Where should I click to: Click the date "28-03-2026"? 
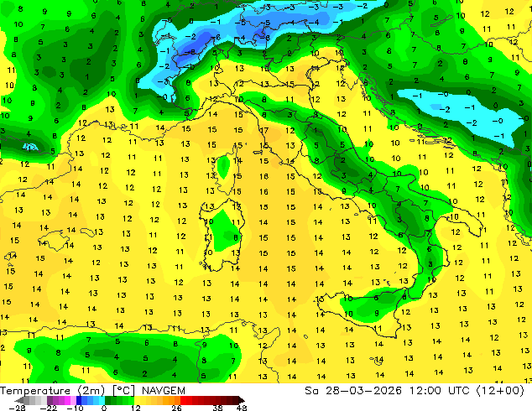point(363,391)
